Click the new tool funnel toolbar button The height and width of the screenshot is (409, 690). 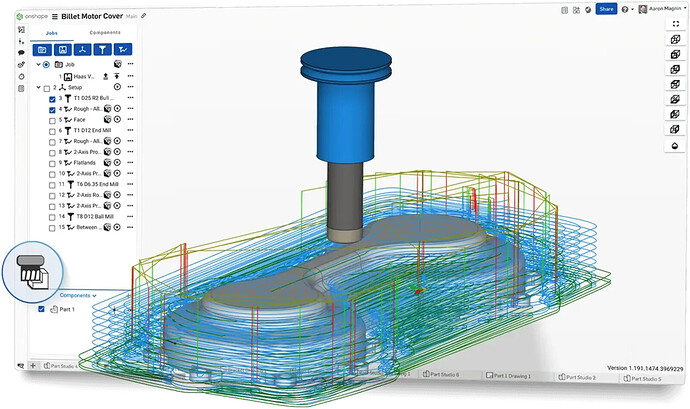coord(102,49)
